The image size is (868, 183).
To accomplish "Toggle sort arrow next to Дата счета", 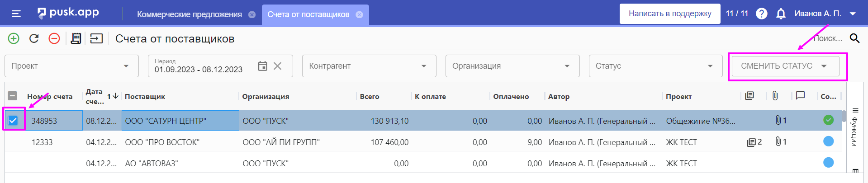I will (115, 96).
